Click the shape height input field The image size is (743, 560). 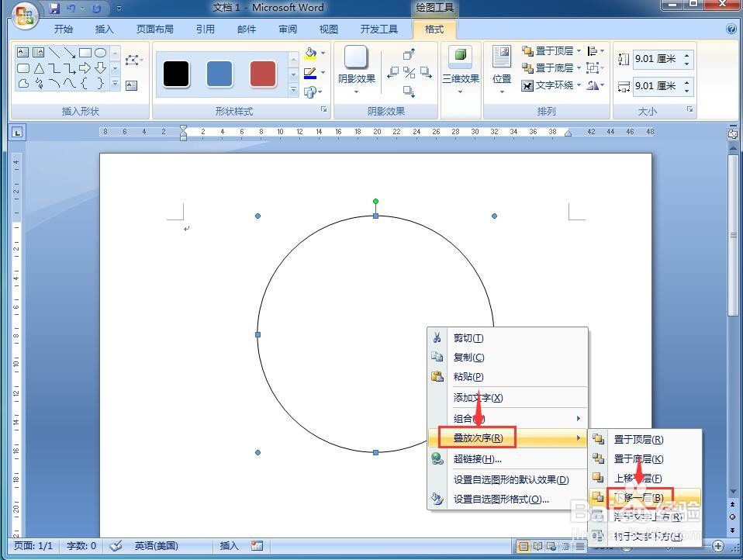[x=657, y=59]
